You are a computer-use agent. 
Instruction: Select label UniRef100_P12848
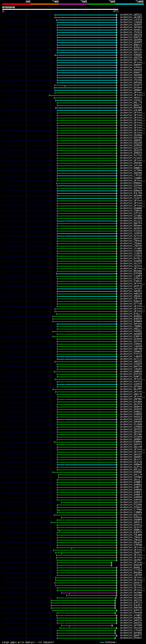tap(131, 424)
